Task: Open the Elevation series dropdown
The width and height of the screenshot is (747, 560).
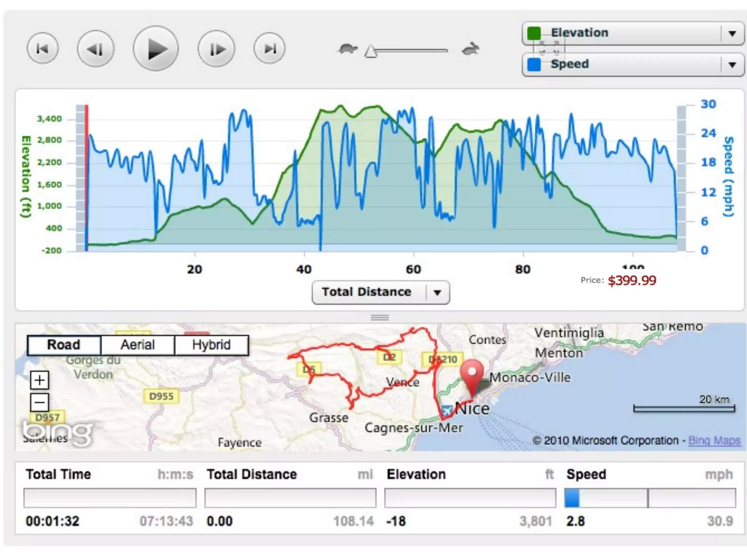Action: coord(732,34)
